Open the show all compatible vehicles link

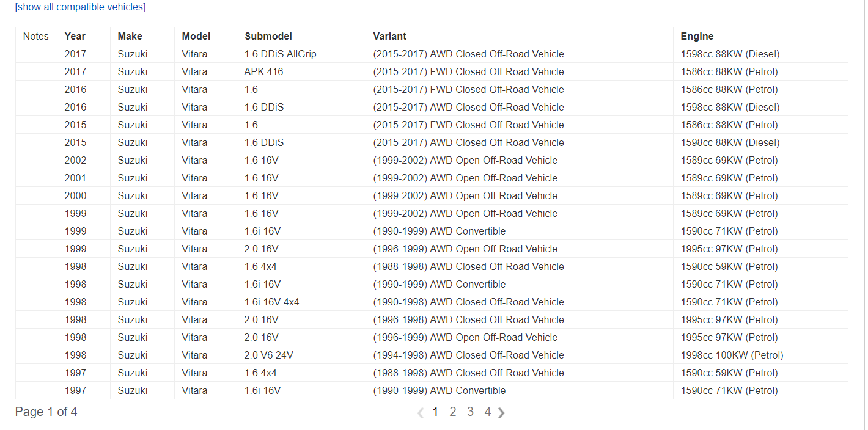click(80, 7)
